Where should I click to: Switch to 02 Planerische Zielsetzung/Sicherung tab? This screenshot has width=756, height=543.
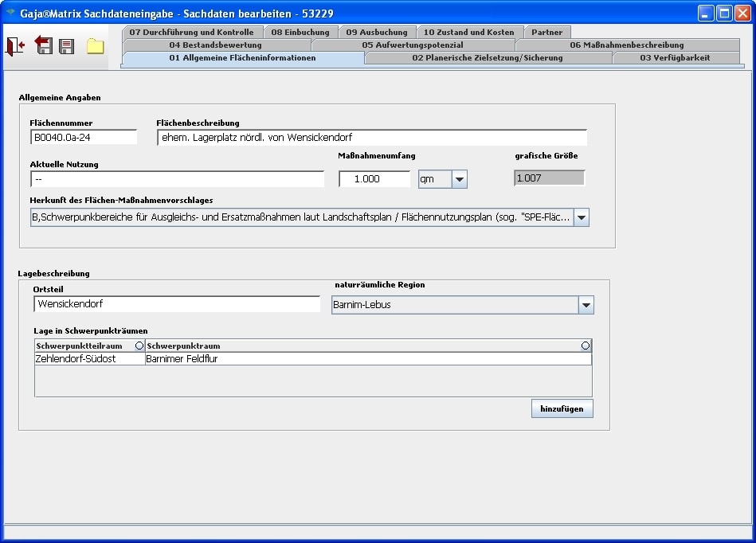[x=487, y=58]
